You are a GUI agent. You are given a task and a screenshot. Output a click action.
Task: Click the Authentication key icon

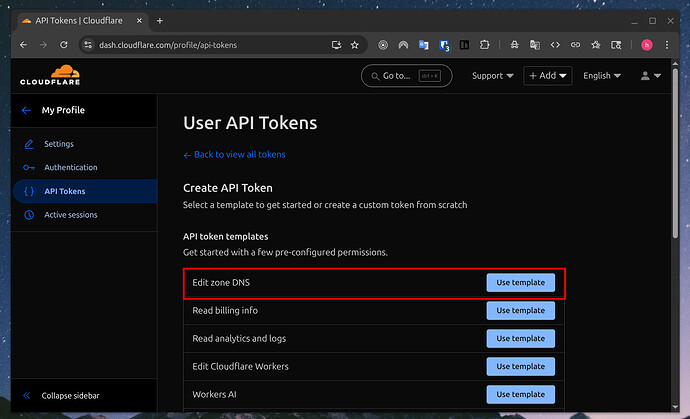click(x=29, y=167)
